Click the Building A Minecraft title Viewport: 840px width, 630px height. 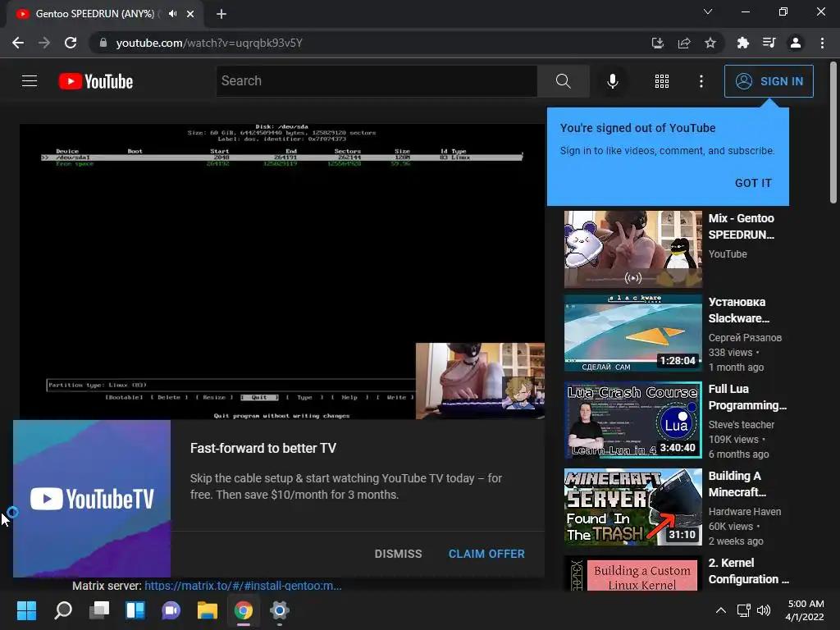coord(737,484)
